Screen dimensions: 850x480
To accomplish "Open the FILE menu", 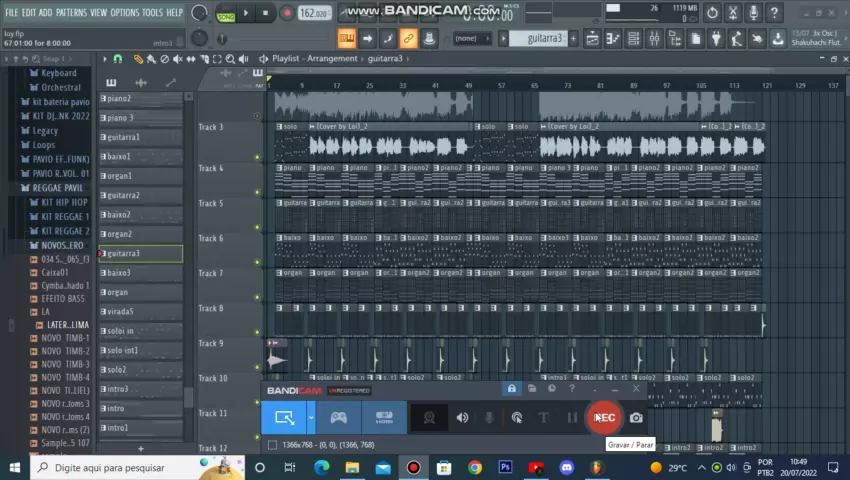I will click(x=12, y=12).
